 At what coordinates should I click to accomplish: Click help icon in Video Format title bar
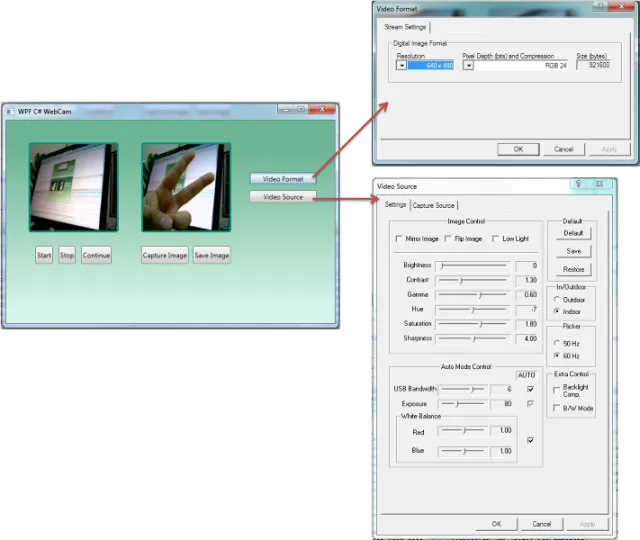tap(600, 6)
